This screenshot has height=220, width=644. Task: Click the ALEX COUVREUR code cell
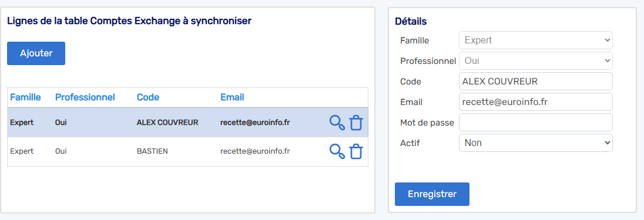[167, 123]
